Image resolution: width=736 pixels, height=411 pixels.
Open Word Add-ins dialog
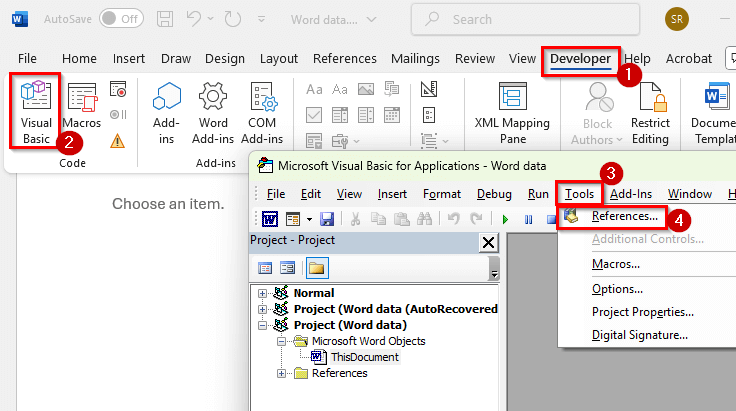click(x=213, y=113)
